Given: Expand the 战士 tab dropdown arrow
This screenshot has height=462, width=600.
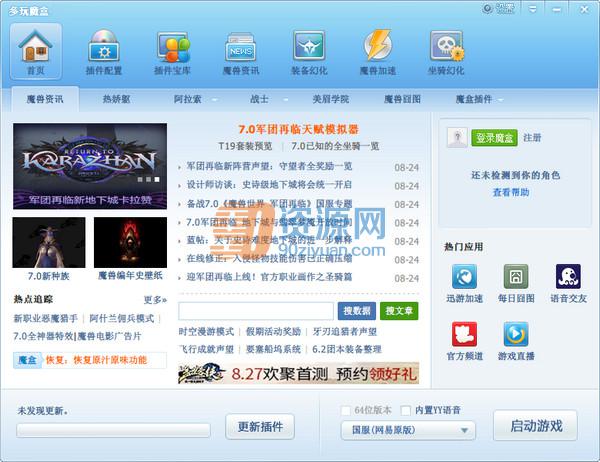Looking at the screenshot, I should [x=285, y=100].
